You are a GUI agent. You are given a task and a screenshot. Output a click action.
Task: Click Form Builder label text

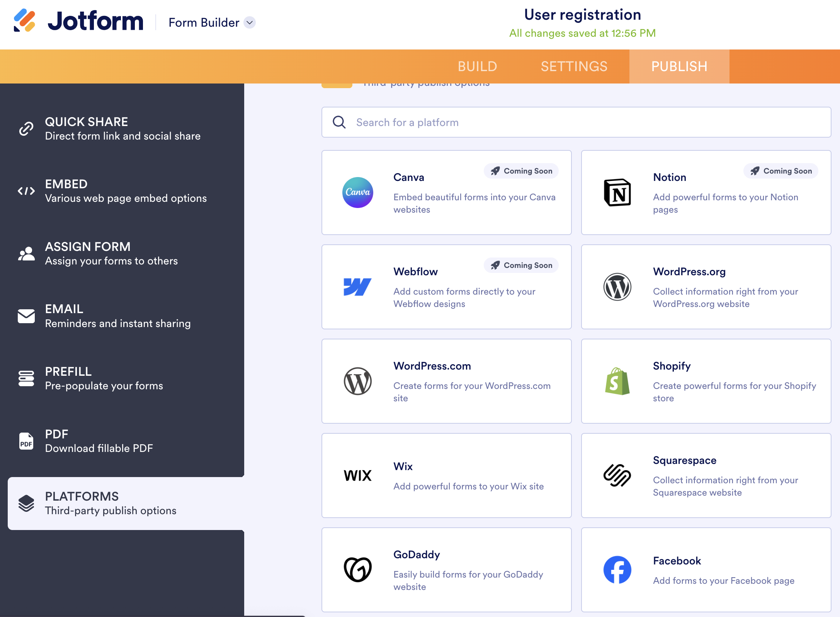tap(204, 23)
